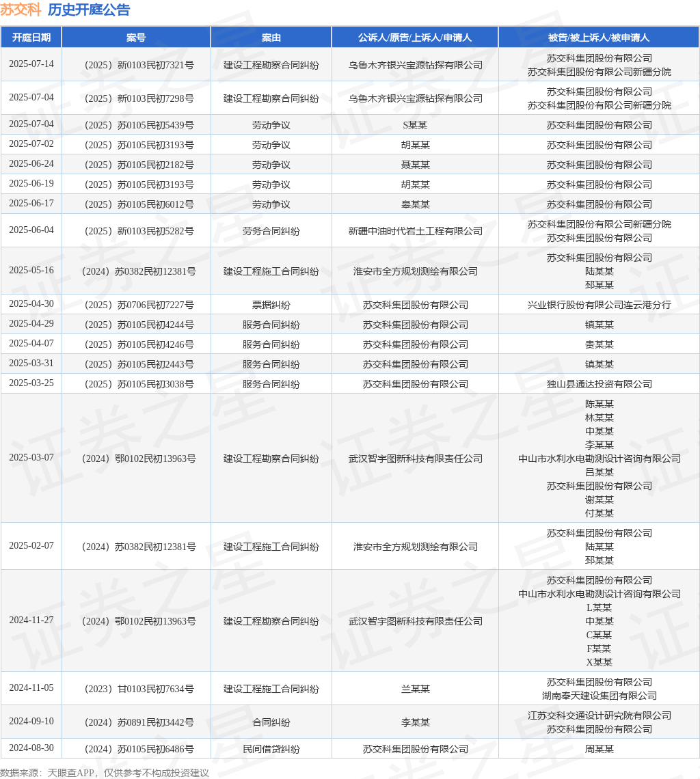Click defendant 林某某
The image size is (700, 779).
tap(599, 418)
